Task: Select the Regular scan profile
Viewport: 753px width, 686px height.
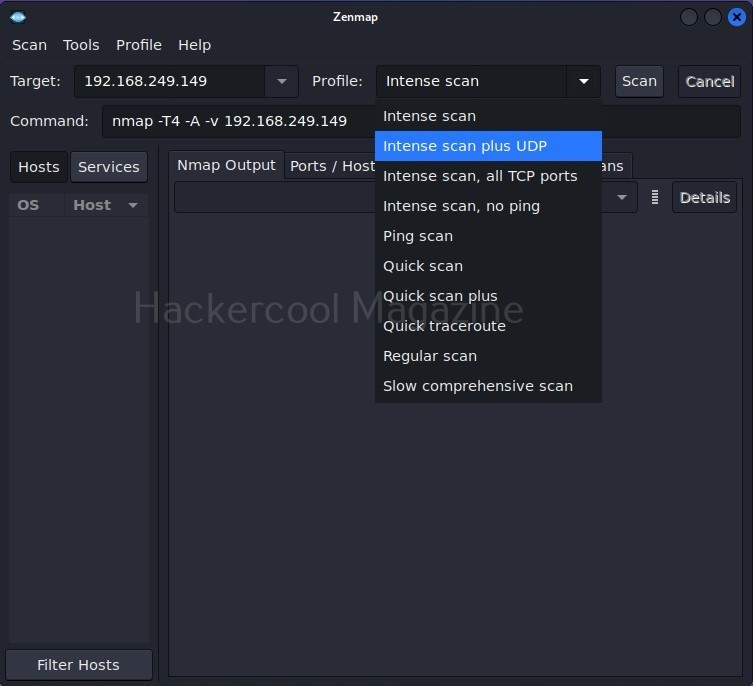Action: 488,356
